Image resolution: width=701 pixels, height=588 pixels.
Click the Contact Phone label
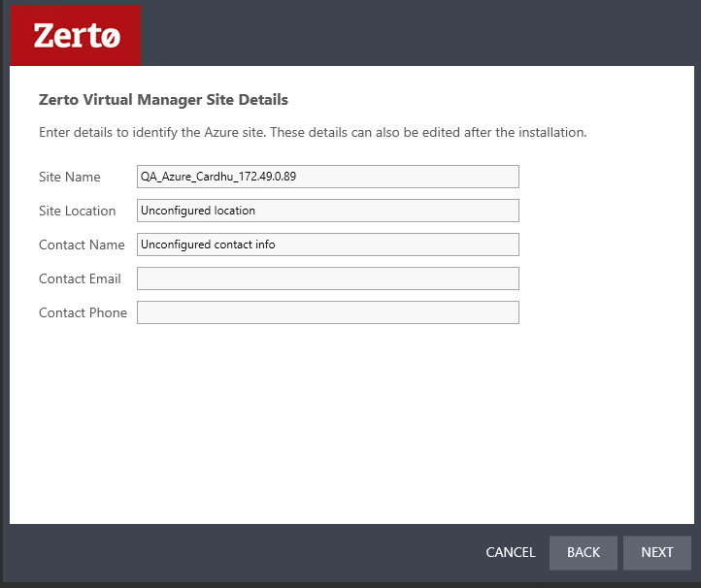(x=83, y=312)
